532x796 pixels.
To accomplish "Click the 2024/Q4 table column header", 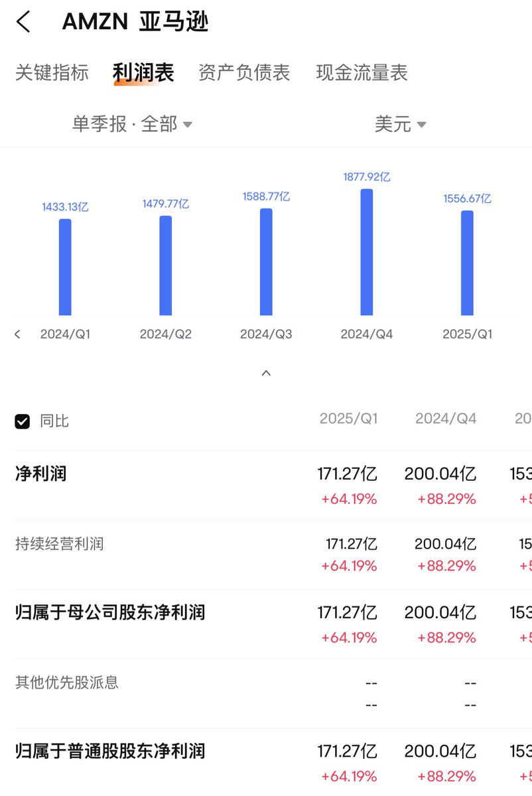I will [446, 419].
